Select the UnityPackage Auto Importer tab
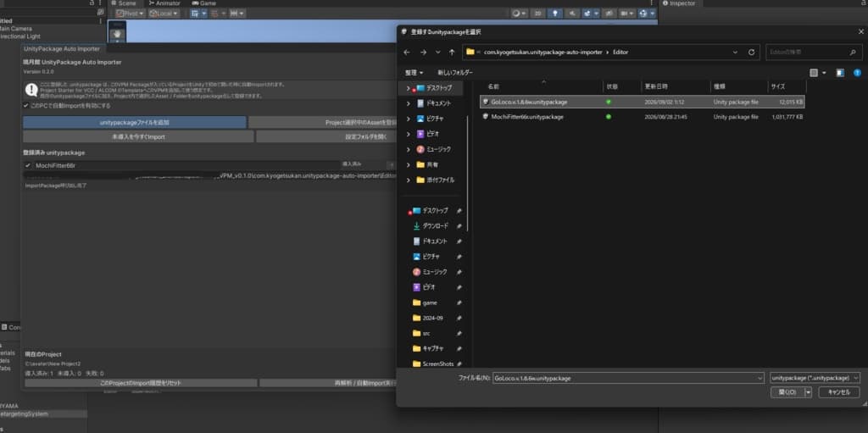The image size is (868, 433). click(x=62, y=49)
